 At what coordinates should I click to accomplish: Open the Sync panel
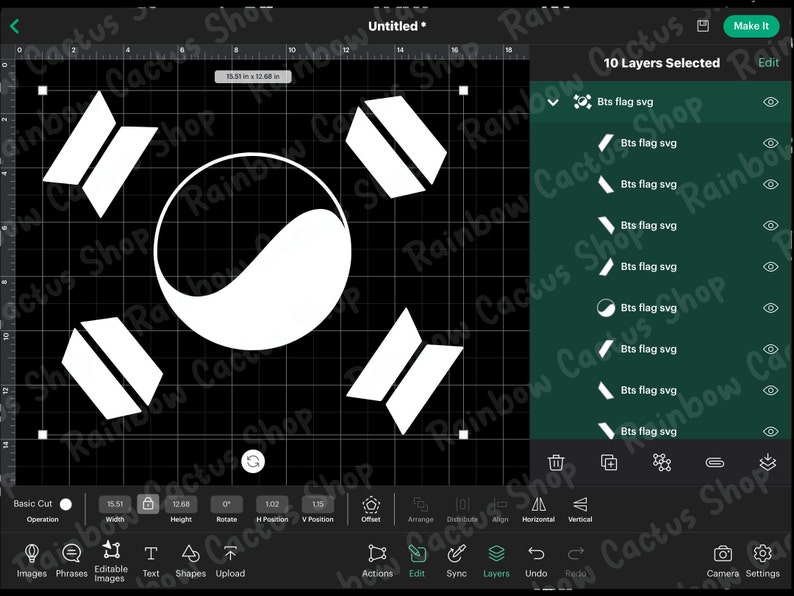456,561
